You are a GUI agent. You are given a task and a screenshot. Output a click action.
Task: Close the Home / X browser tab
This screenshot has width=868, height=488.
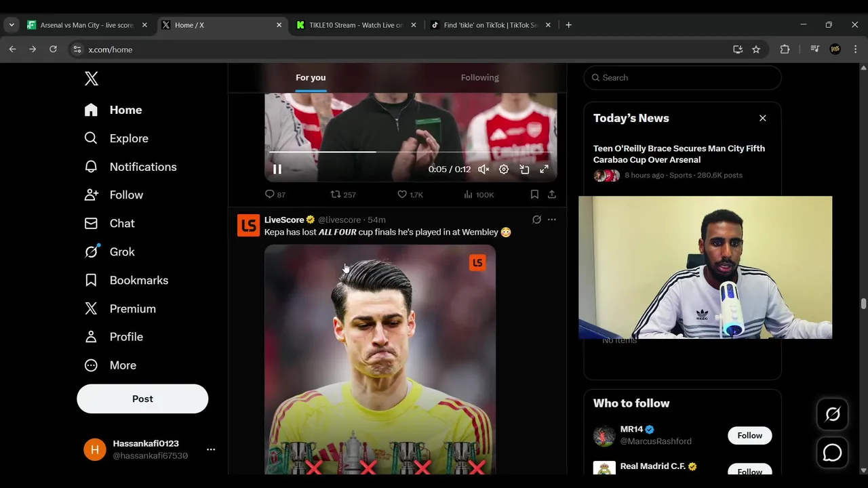[279, 25]
